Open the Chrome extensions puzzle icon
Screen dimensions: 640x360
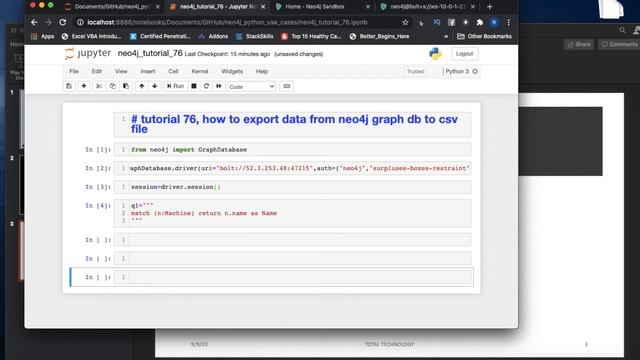[x=480, y=22]
